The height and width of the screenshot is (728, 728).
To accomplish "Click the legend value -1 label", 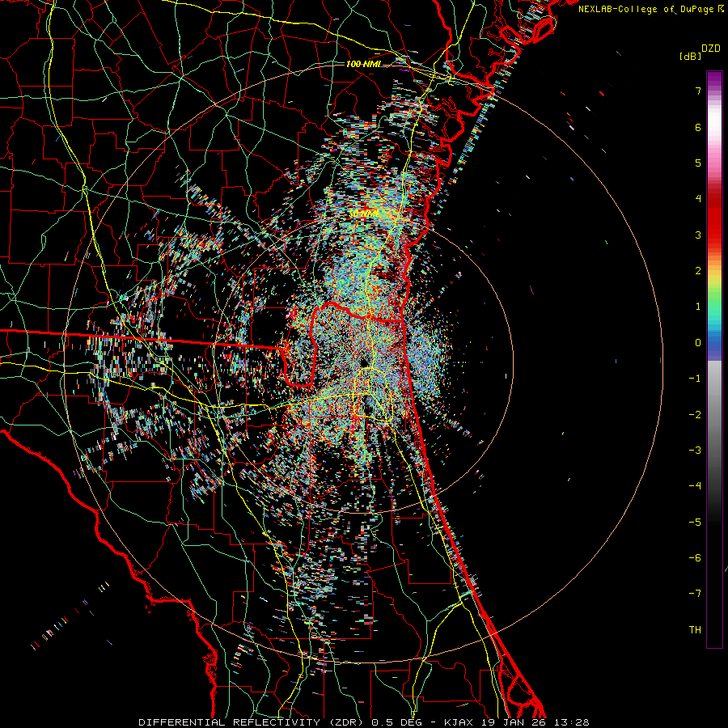I will (x=695, y=379).
